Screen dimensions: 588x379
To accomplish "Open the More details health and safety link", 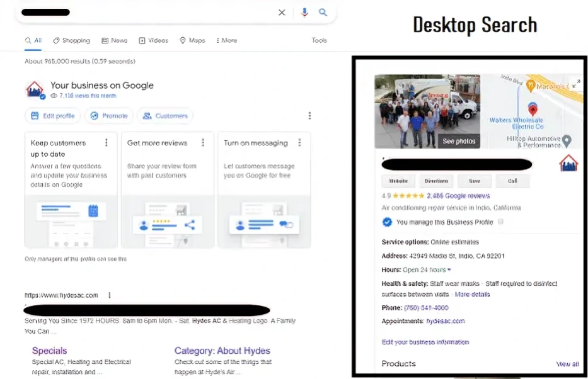I will 472,295.
